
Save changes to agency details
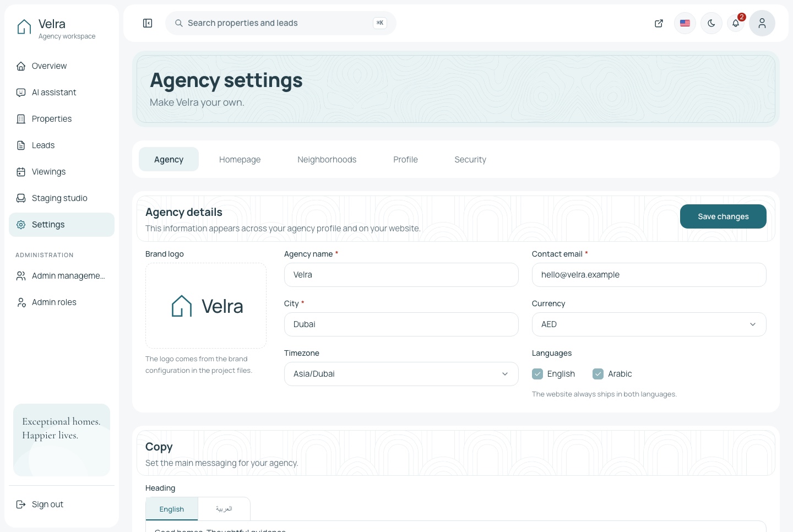pos(723,216)
